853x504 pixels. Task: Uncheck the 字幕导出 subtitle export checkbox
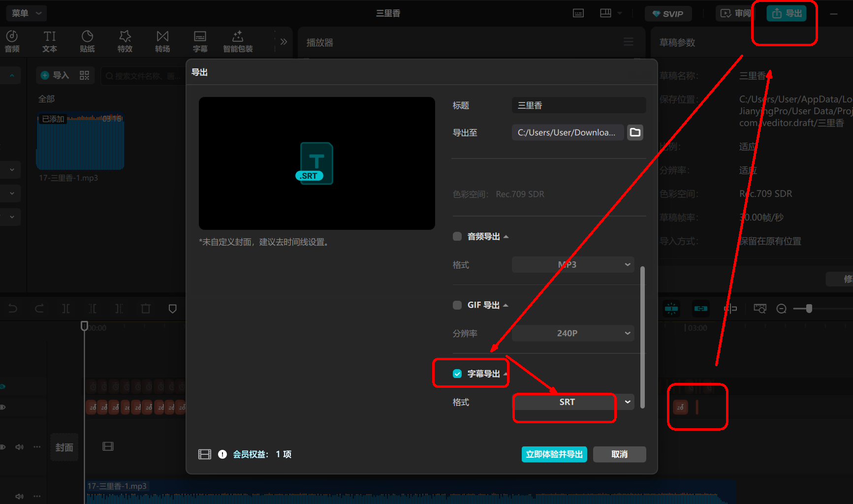click(x=457, y=374)
